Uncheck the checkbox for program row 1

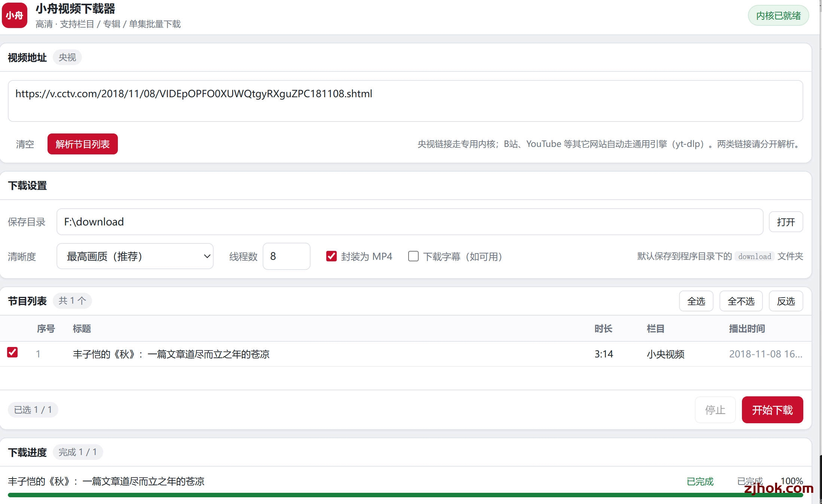(x=12, y=352)
